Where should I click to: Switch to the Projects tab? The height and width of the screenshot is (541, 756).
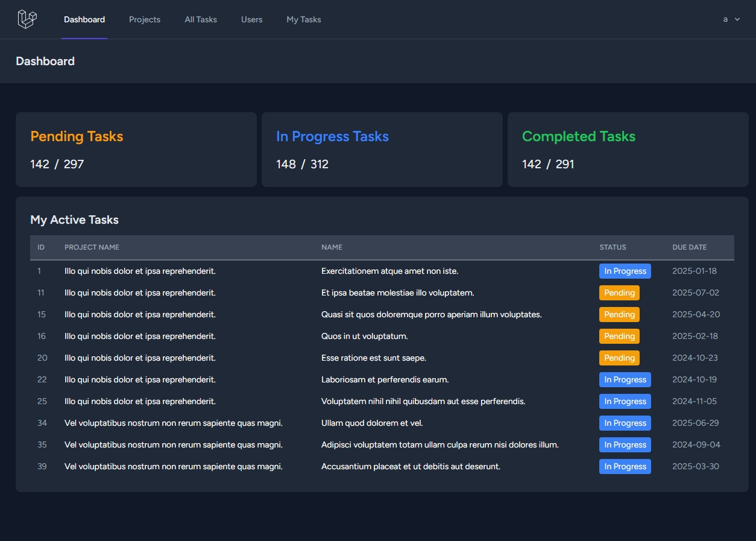point(145,19)
